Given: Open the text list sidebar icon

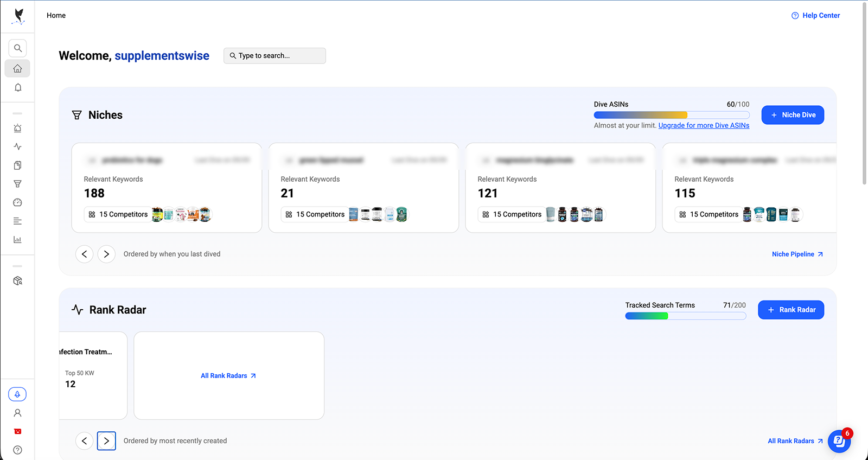Looking at the screenshot, I should point(17,221).
